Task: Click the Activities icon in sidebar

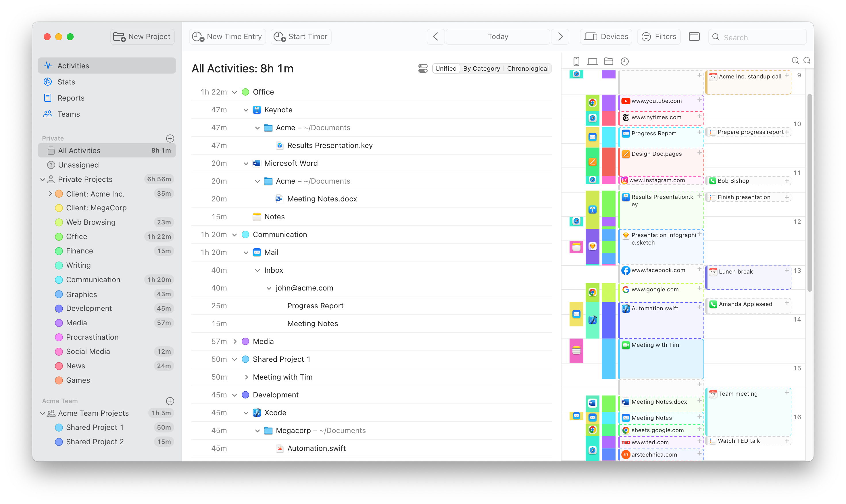Action: (x=48, y=66)
